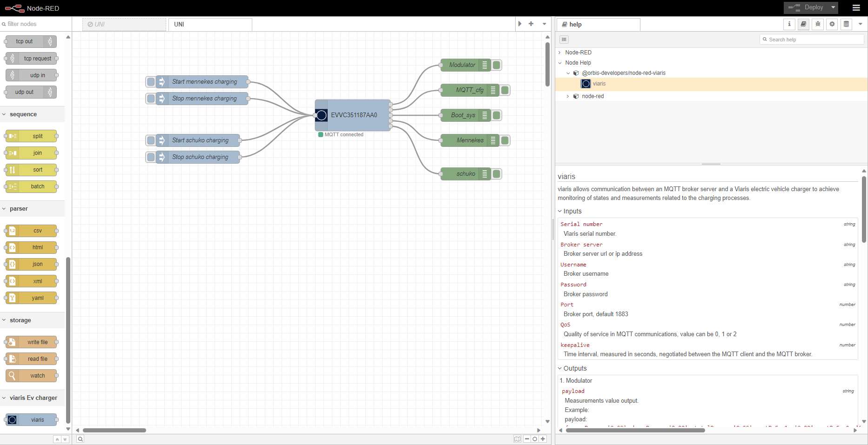Select the read file palette node
This screenshot has width=868, height=445.
31,359
